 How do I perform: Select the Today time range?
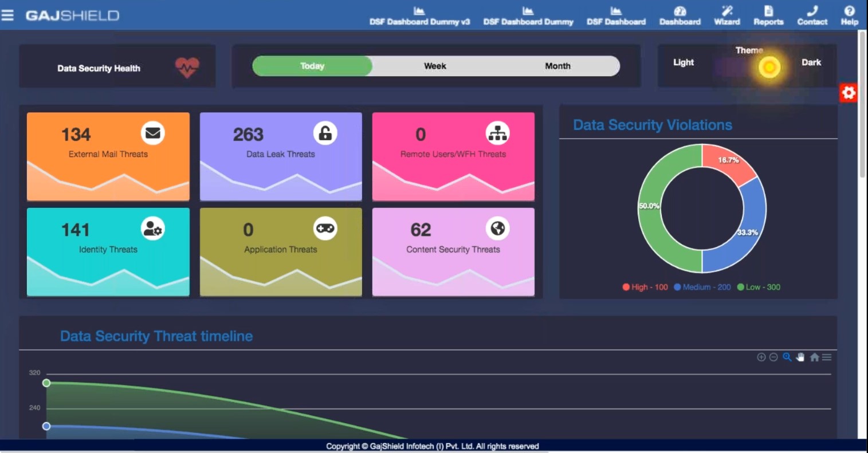pos(312,66)
